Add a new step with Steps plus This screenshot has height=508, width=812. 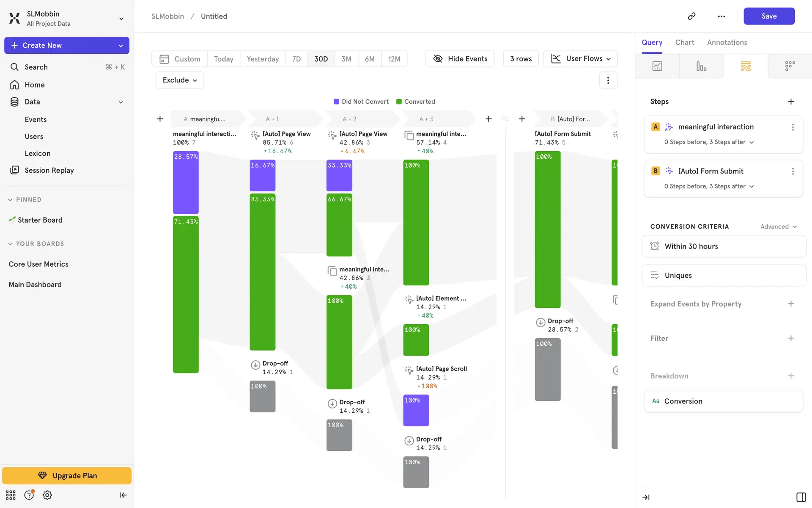pyautogui.click(x=791, y=102)
